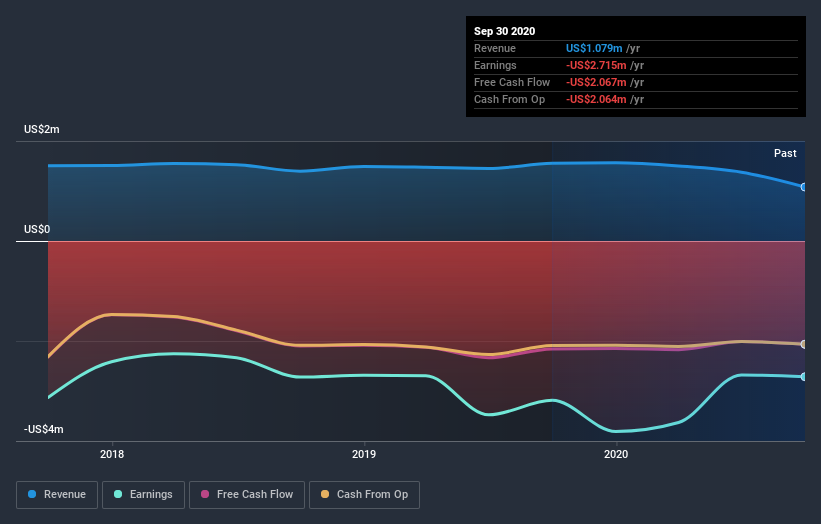This screenshot has height=524, width=821.
Task: Click the US$0 y-axis label
Action: point(37,229)
